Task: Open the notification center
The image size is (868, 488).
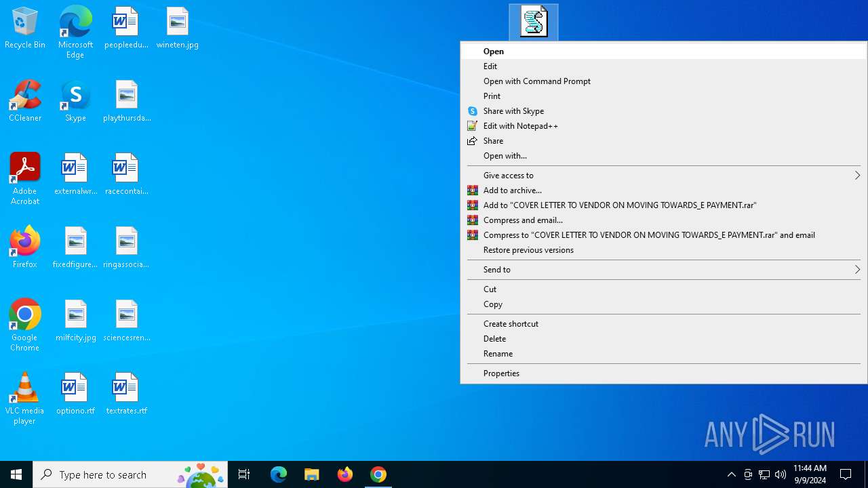Action: [846, 474]
